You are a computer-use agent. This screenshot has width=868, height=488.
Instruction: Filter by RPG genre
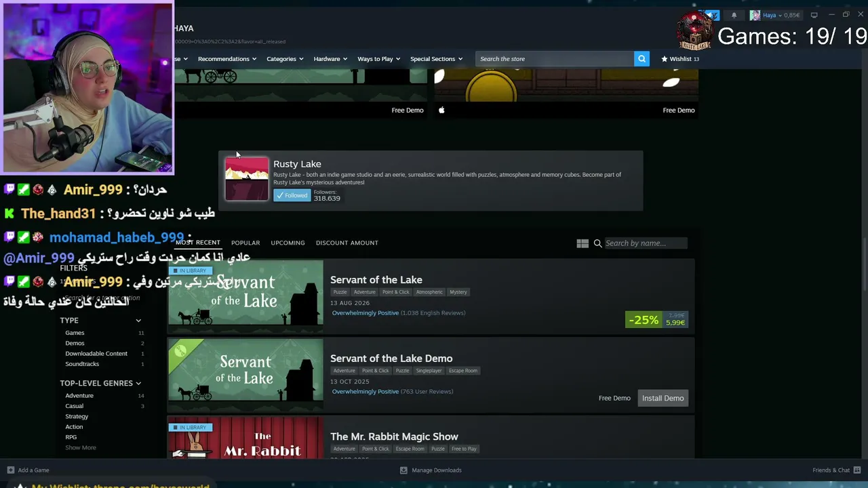pyautogui.click(x=71, y=437)
